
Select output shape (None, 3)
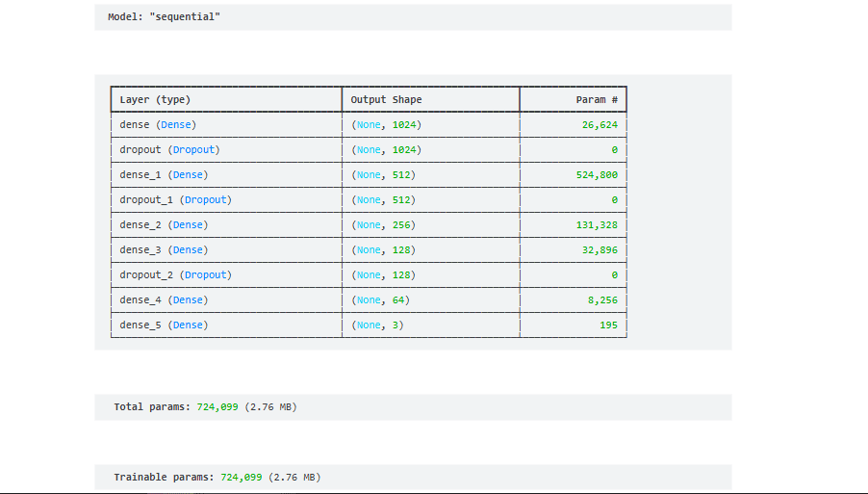377,325
